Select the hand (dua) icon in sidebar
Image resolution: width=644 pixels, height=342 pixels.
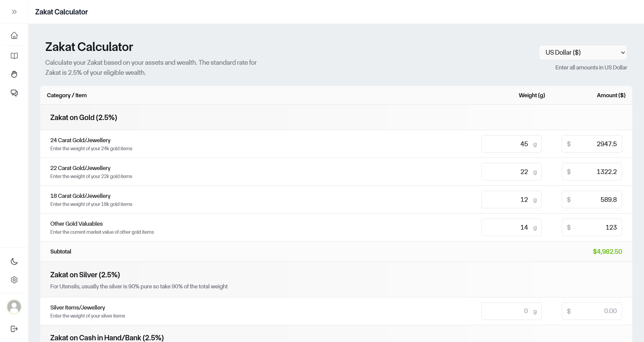pos(14,74)
